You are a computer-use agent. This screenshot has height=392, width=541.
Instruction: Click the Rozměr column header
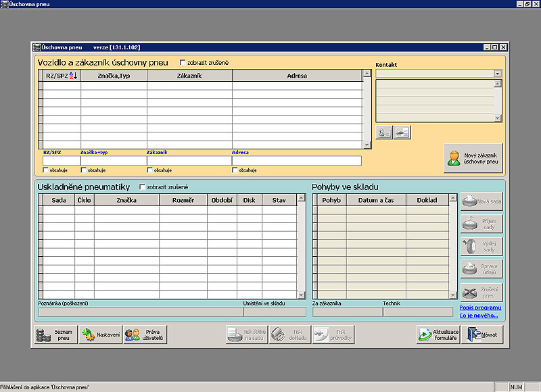(183, 200)
